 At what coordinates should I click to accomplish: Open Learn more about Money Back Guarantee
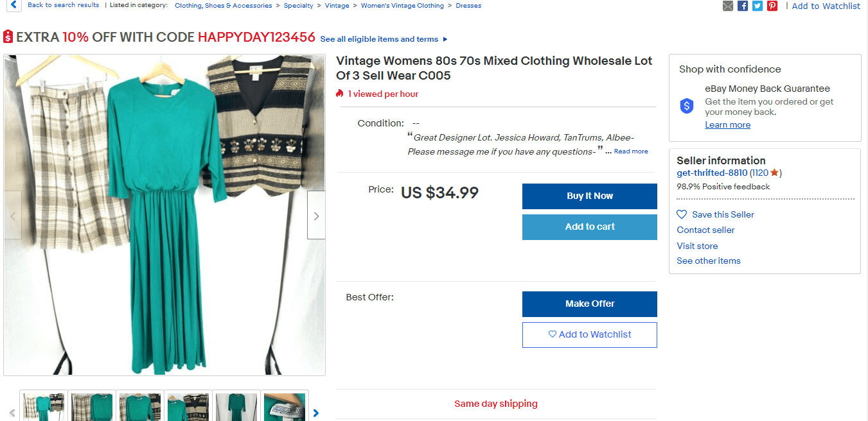click(x=727, y=125)
